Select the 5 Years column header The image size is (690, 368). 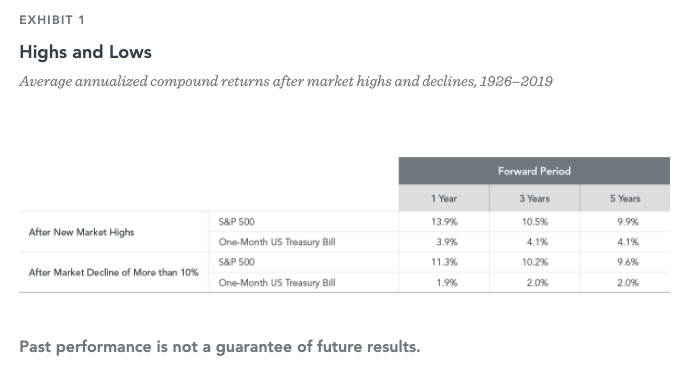point(625,199)
